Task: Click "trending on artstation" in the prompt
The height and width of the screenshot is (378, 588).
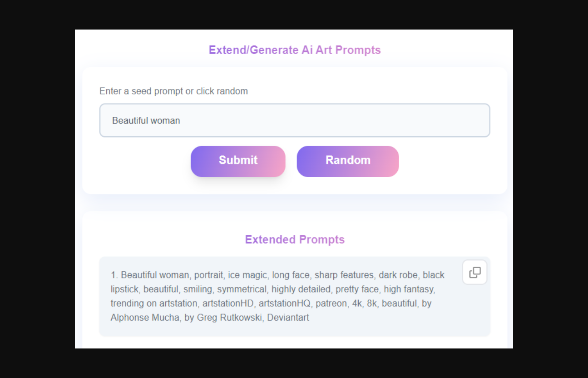Action: tap(154, 303)
